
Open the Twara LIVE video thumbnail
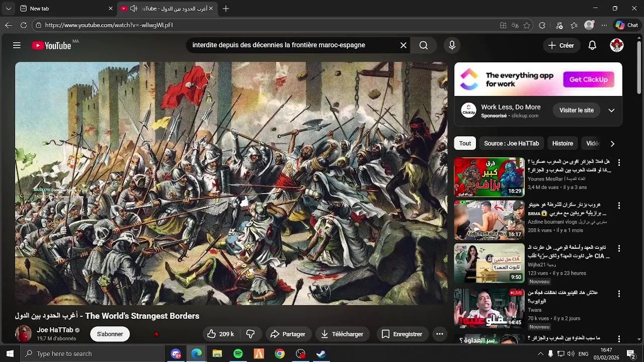coord(489,308)
